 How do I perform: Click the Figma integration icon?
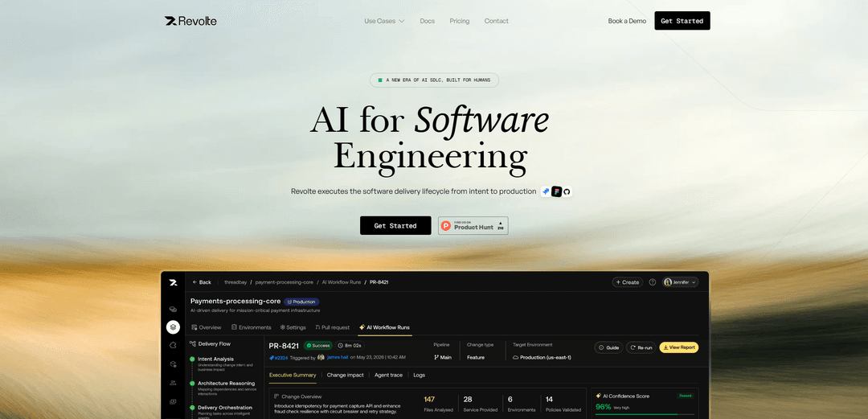[x=556, y=191]
